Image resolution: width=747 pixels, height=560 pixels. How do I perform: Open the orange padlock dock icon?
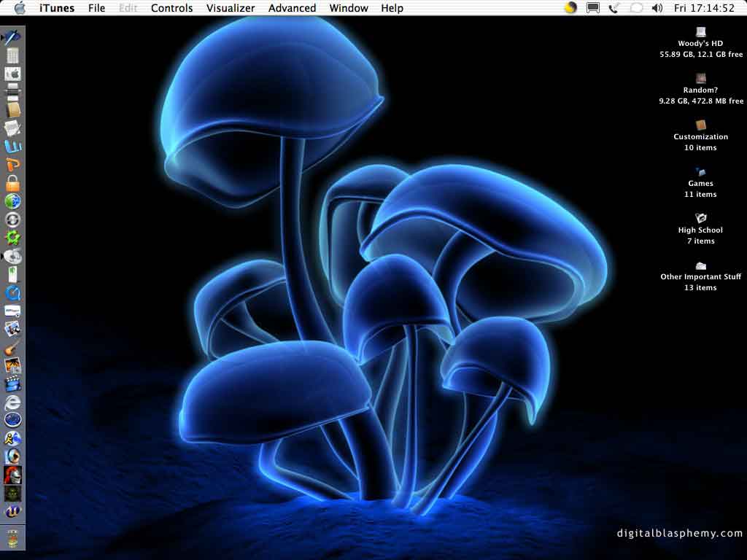[x=12, y=183]
